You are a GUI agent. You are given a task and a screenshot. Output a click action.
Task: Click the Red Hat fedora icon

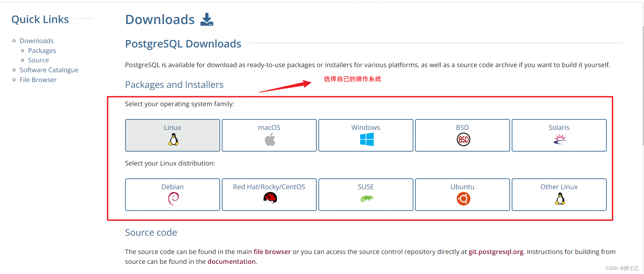coord(270,198)
